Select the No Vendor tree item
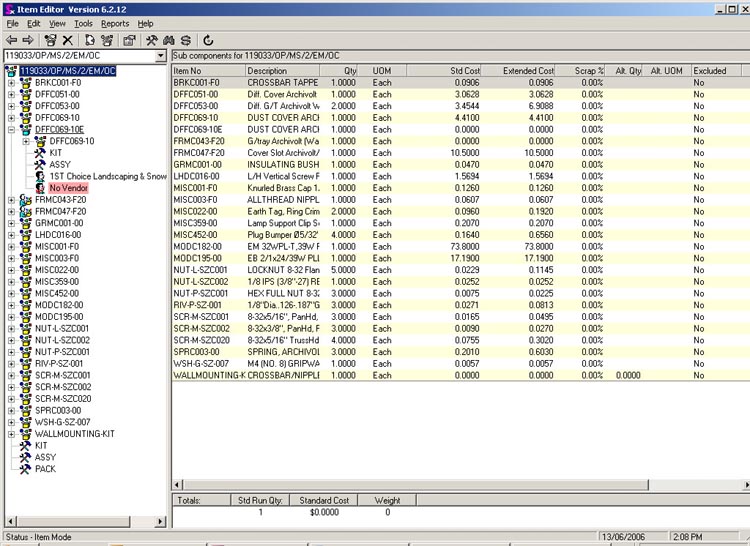The width and height of the screenshot is (750, 546). (x=69, y=188)
